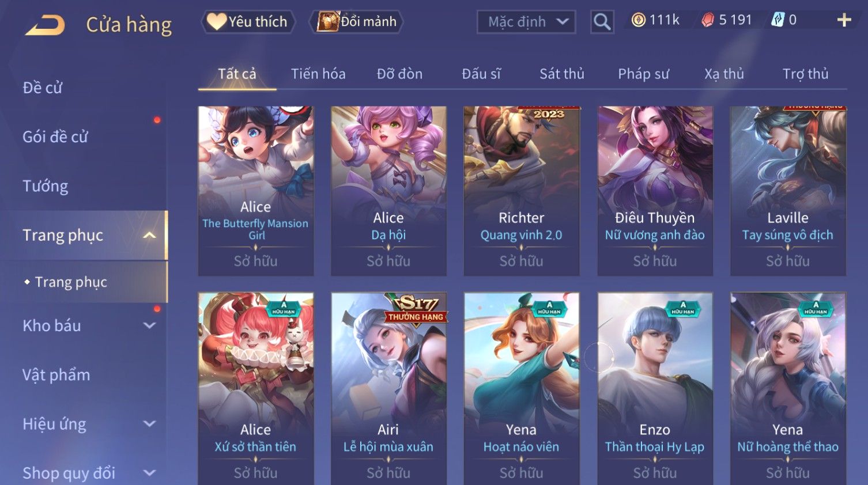Click the blue voucher currency icon
This screenshot has width=868, height=485.
click(x=778, y=20)
